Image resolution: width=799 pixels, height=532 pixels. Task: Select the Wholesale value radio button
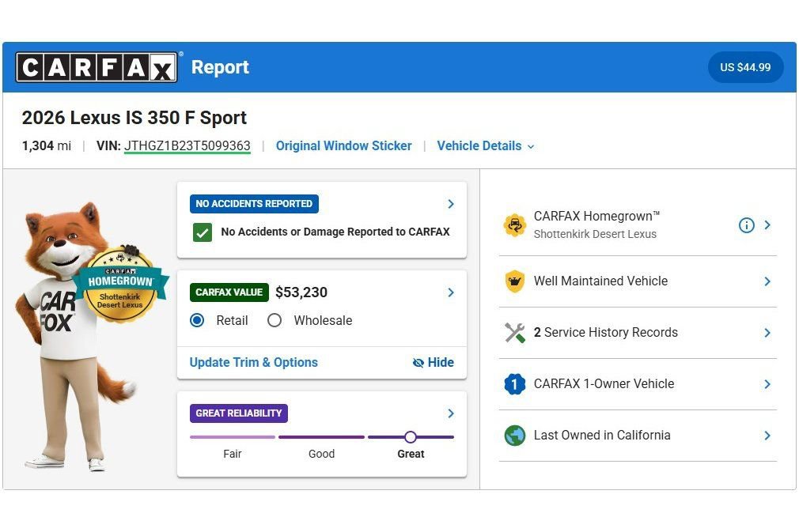click(275, 320)
